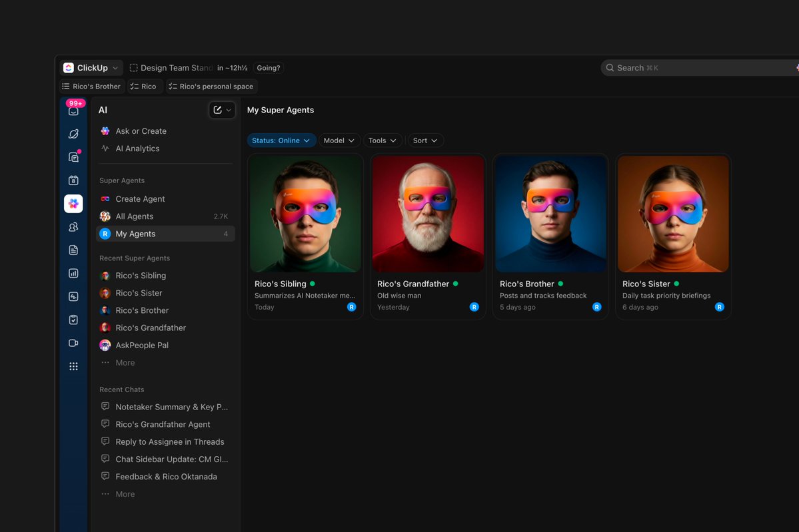This screenshot has width=799, height=532.
Task: Click the Search field
Action: [x=699, y=68]
